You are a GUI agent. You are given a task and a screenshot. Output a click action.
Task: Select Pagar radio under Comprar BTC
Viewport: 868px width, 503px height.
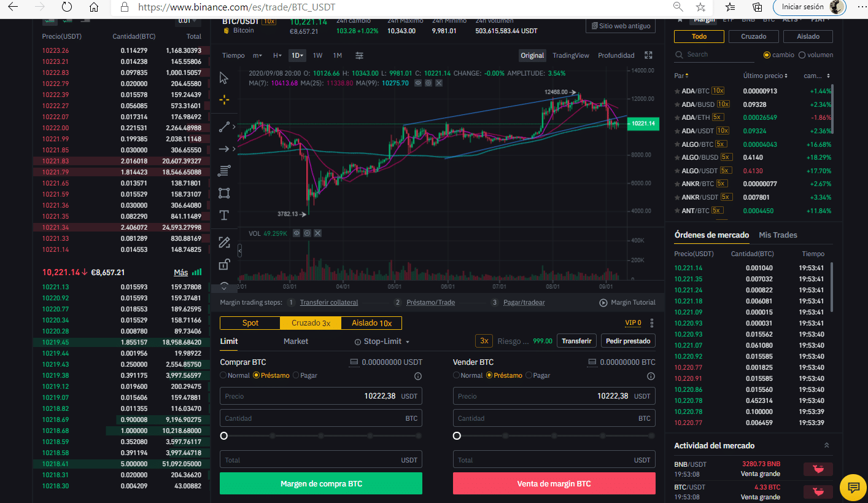[x=296, y=375]
